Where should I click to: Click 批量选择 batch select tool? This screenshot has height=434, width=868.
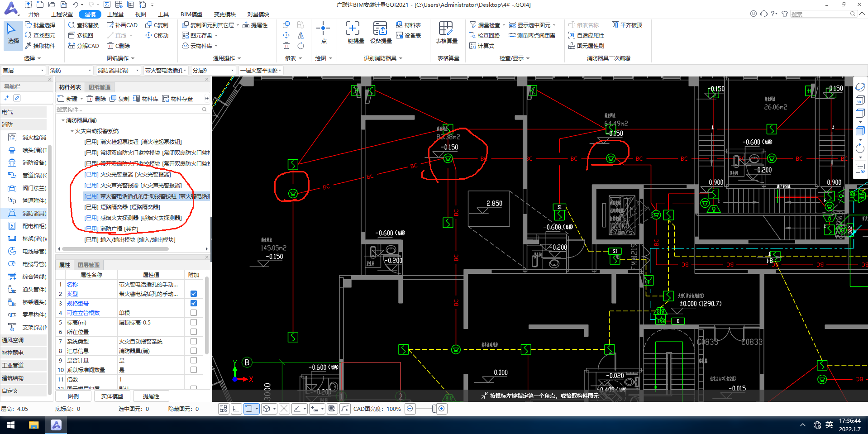[40, 25]
